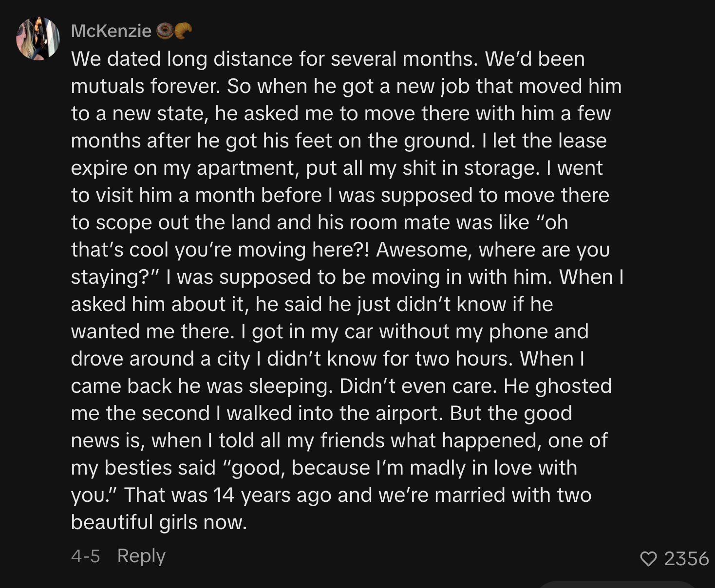
Task: Click the 2356 like count
Action: 686,558
